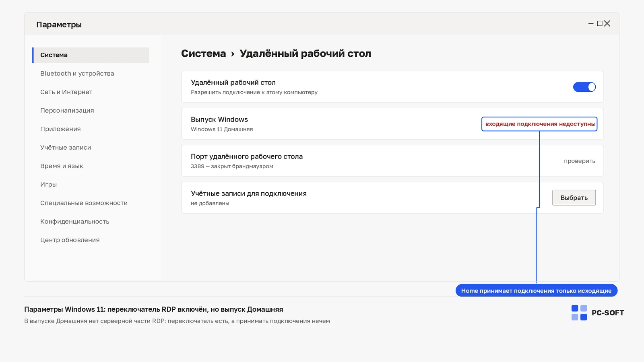Click Учётные записи для подключения title
Viewport: 644px width, 362px height.
coord(249,193)
